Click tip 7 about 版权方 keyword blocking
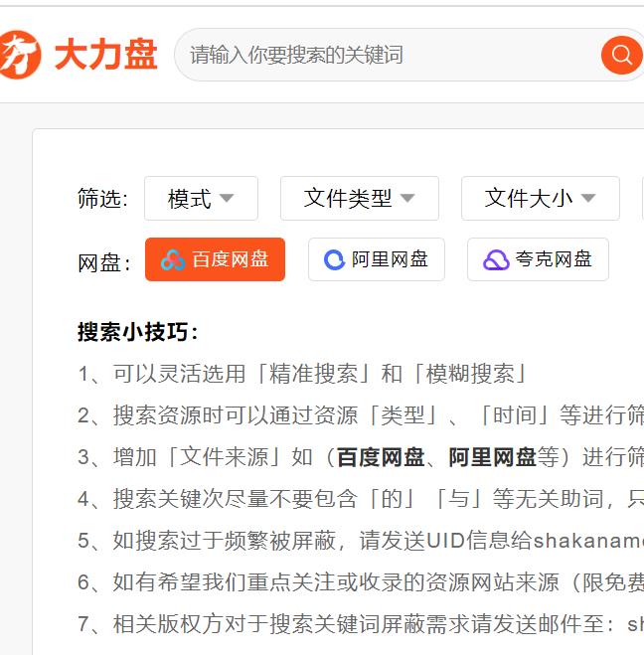This screenshot has height=655, width=644. click(x=361, y=624)
